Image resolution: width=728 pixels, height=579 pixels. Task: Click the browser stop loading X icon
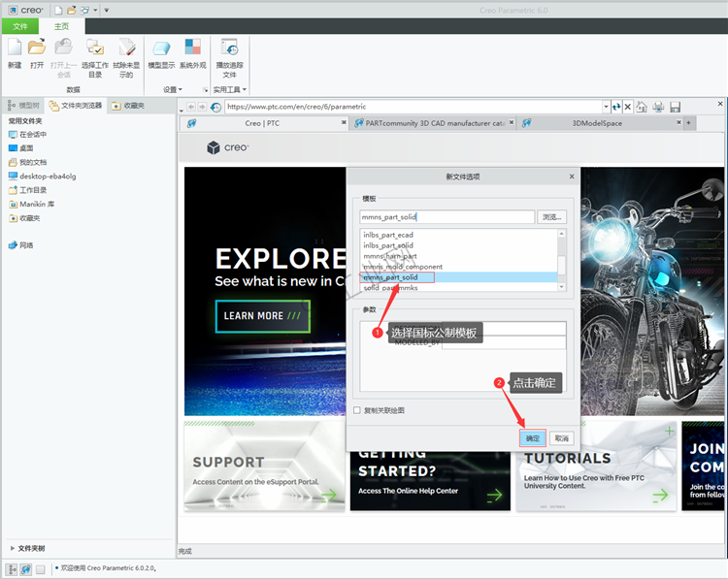(628, 108)
